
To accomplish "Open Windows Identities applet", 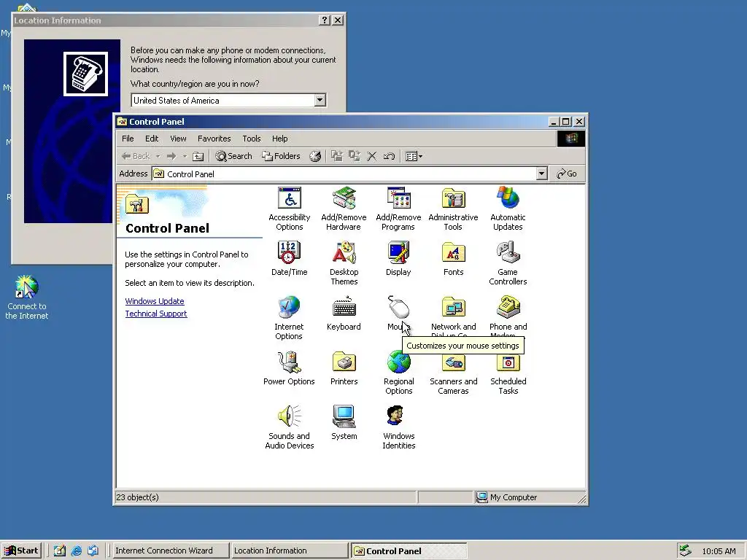I will point(399,427).
